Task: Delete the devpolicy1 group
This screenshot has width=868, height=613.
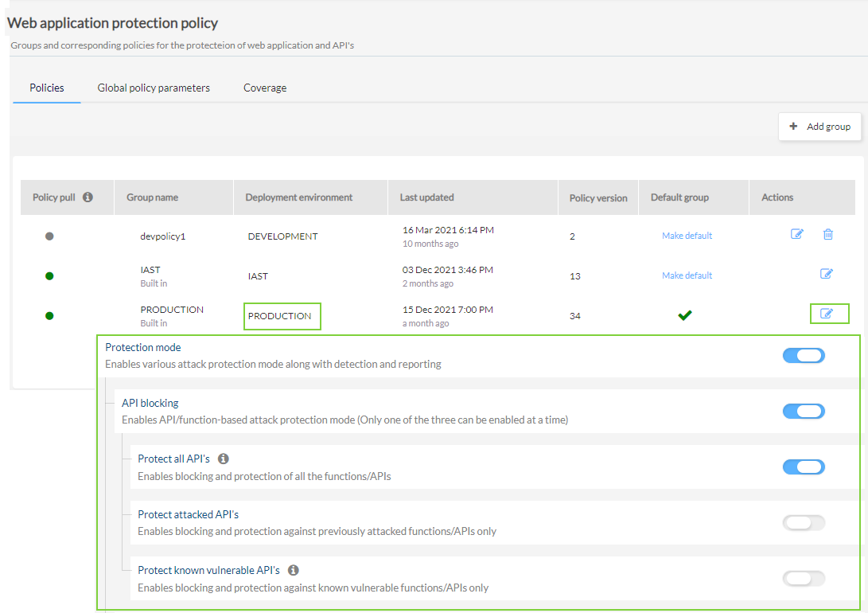Action: click(x=828, y=234)
